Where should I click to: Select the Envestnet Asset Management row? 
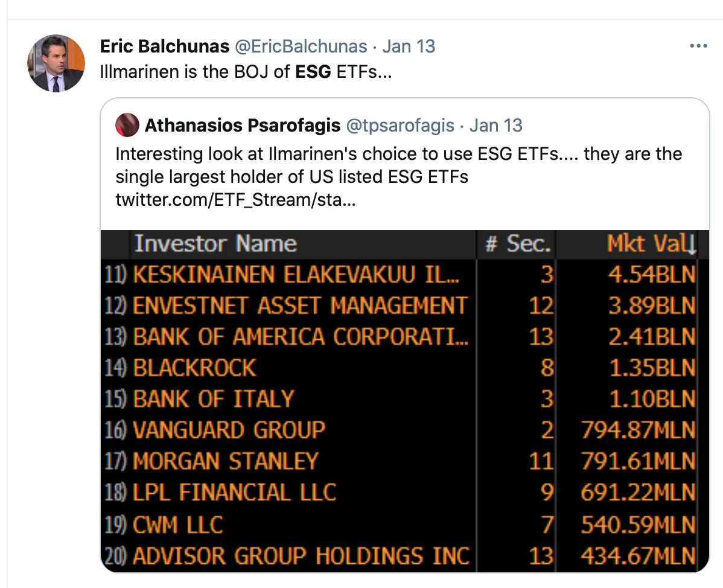[x=300, y=306]
